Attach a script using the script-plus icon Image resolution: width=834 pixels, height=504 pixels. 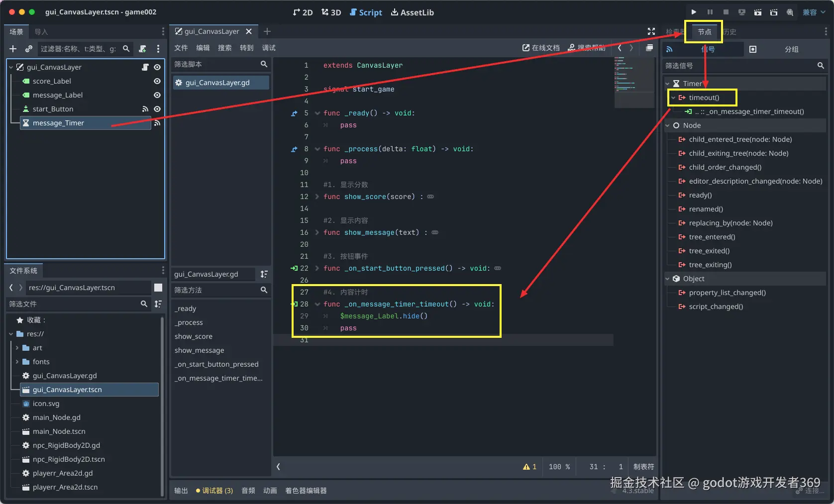(x=143, y=49)
